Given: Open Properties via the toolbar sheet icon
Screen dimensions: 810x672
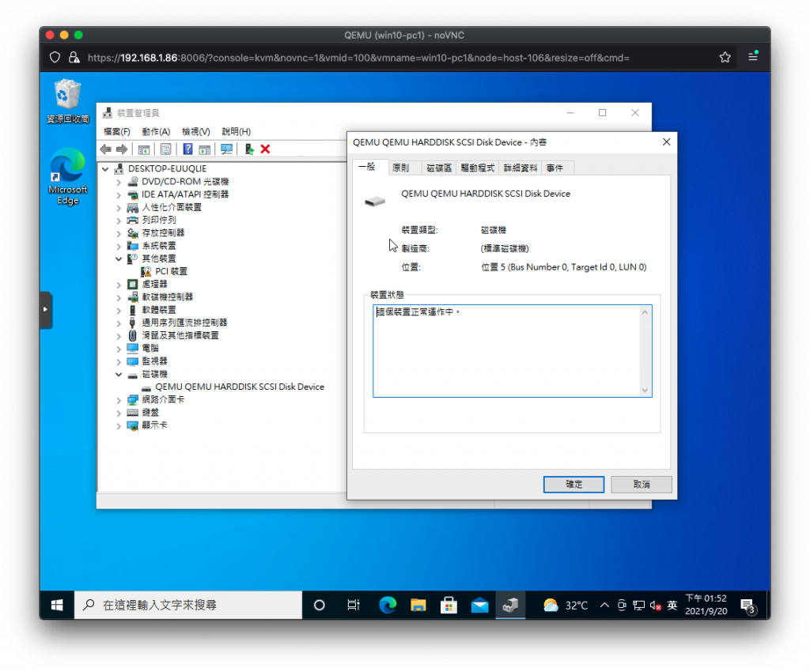Looking at the screenshot, I should (166, 149).
